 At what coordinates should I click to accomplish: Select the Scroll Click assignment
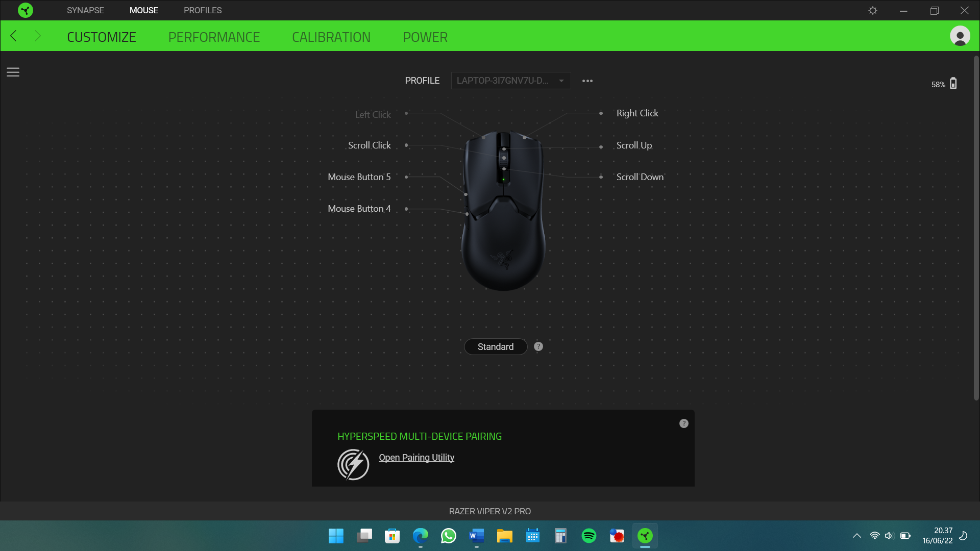coord(369,145)
